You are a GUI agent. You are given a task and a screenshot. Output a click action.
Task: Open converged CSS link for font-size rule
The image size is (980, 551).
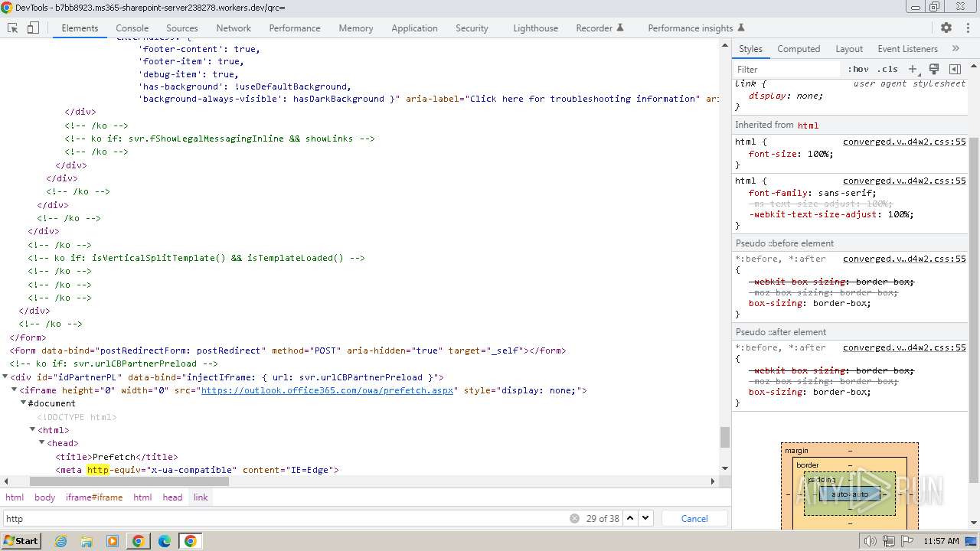tap(904, 142)
